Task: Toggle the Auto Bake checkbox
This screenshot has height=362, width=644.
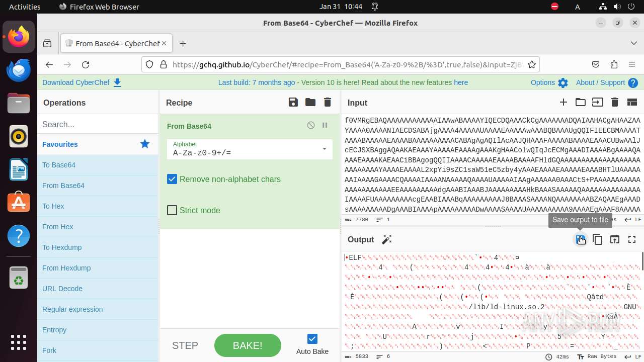Action: click(312, 339)
